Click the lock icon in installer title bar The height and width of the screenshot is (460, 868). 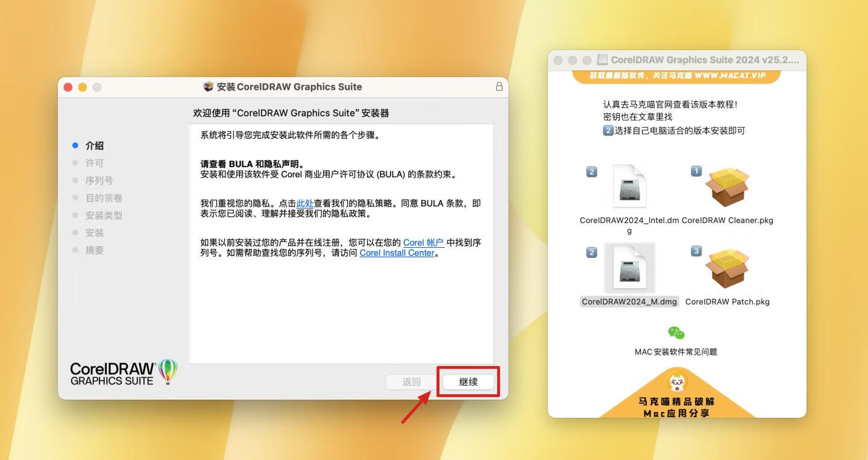(499, 86)
